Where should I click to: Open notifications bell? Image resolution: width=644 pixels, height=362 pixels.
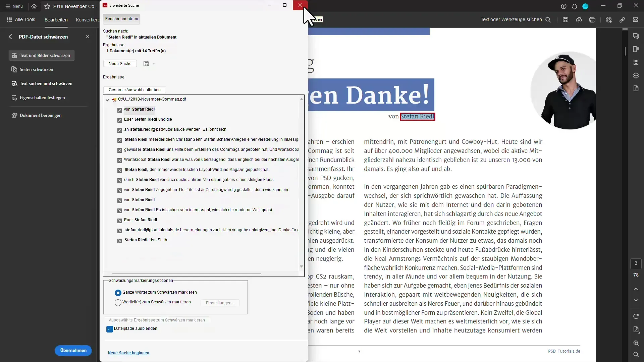point(574,6)
